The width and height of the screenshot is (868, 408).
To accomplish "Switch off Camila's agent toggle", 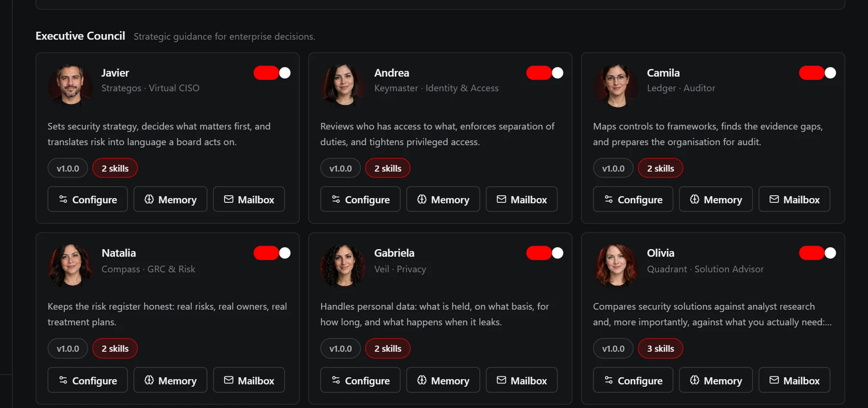I will 817,73.
